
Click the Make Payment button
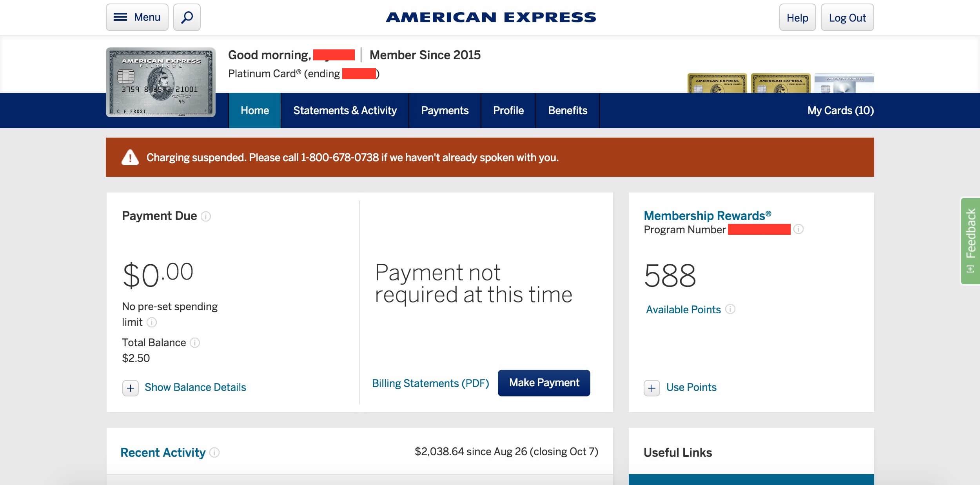tap(544, 383)
